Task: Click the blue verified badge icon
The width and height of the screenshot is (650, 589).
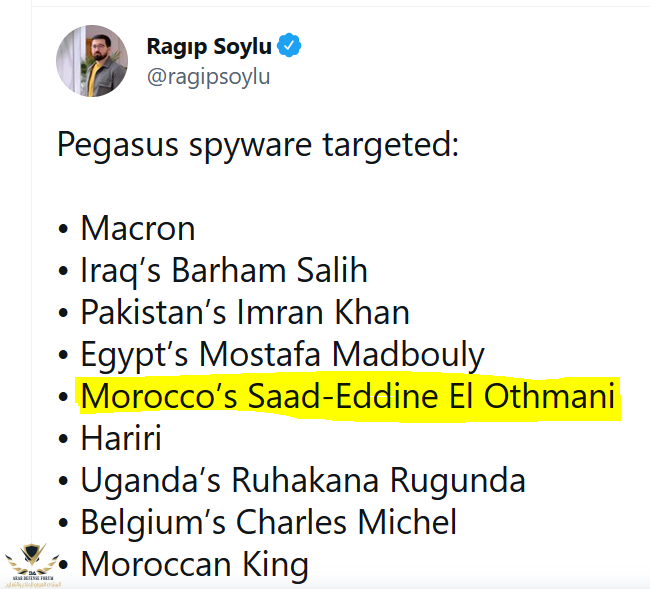Action: tap(289, 46)
